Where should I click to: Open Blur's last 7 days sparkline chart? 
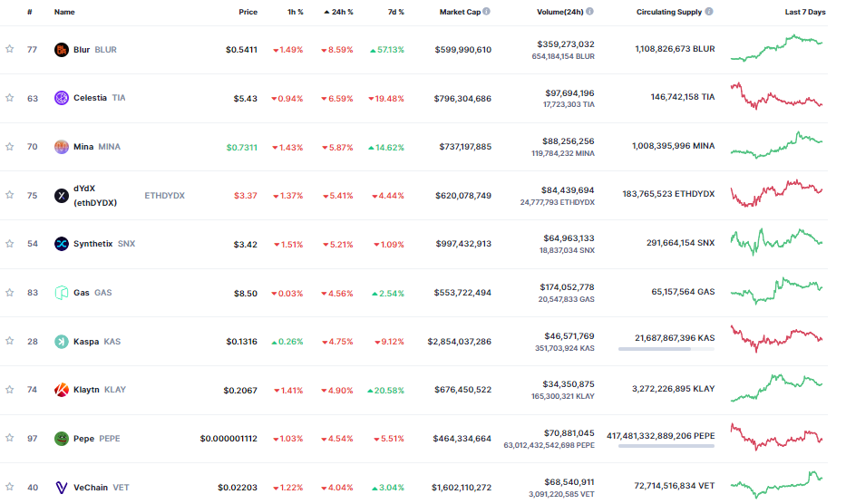[777, 47]
